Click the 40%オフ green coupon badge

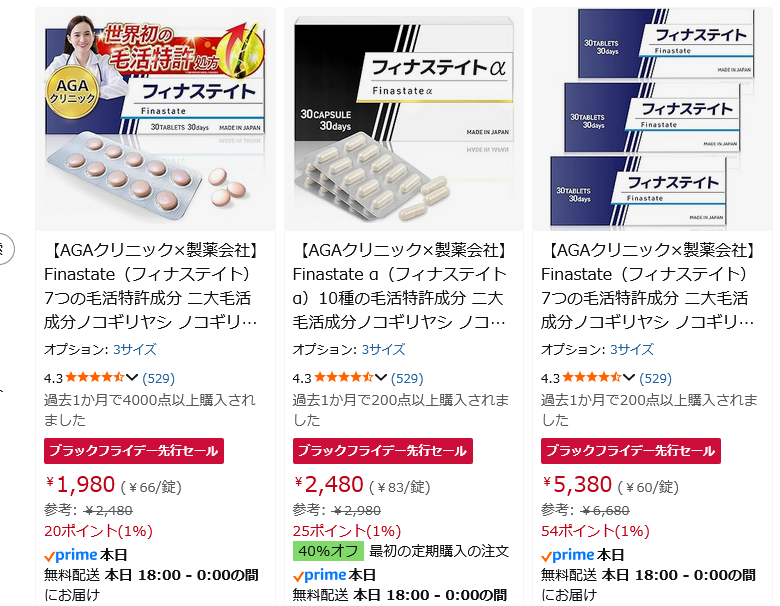(328, 551)
